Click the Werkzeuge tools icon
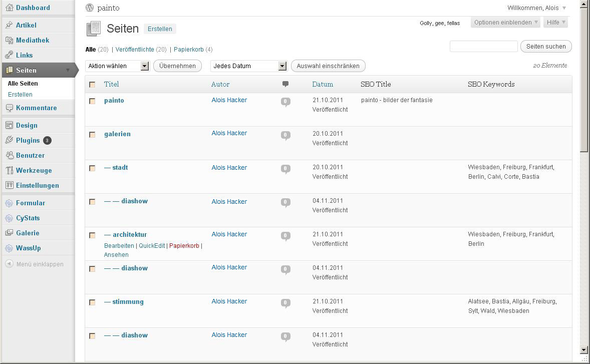Screen dimensions: 590x364 click(10, 170)
